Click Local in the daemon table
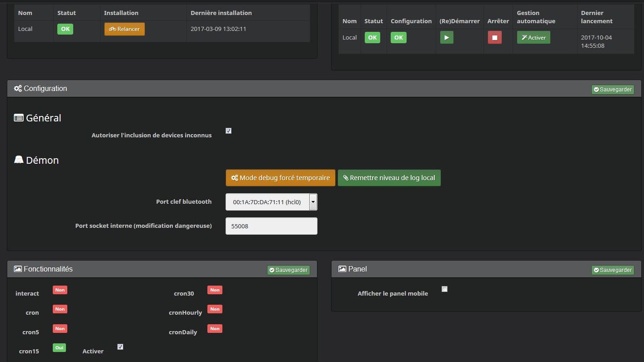Image resolution: width=644 pixels, height=362 pixels. (x=349, y=38)
